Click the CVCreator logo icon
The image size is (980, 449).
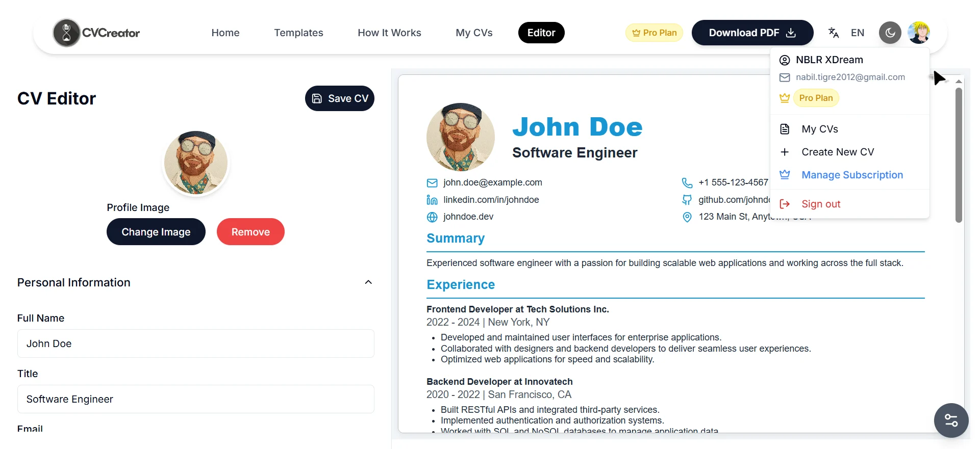click(66, 33)
